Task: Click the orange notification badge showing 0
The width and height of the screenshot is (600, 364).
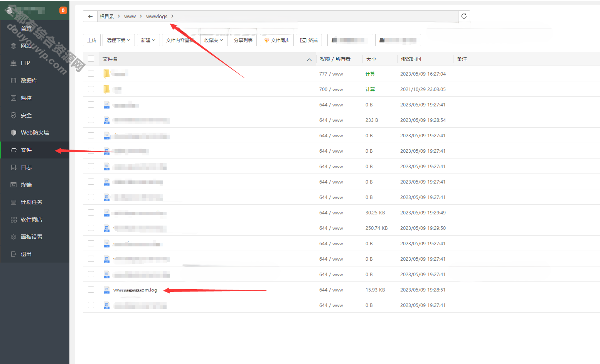Action: coord(63,10)
